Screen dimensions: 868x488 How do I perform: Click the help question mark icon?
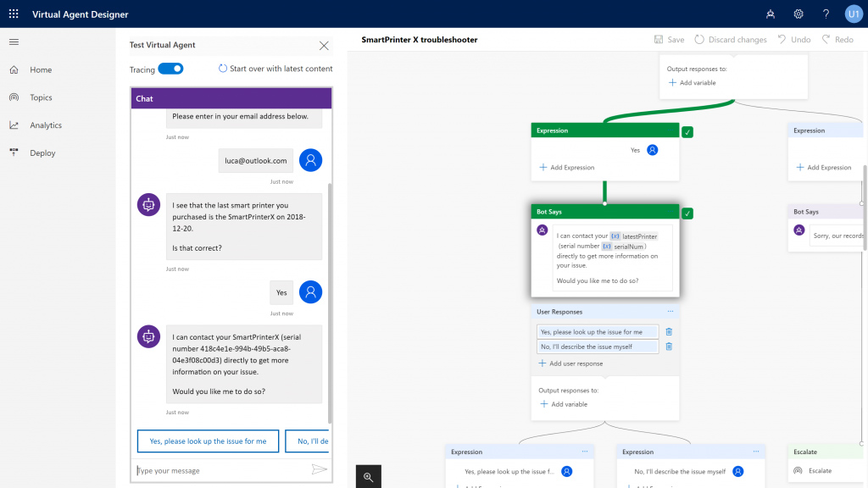point(826,14)
